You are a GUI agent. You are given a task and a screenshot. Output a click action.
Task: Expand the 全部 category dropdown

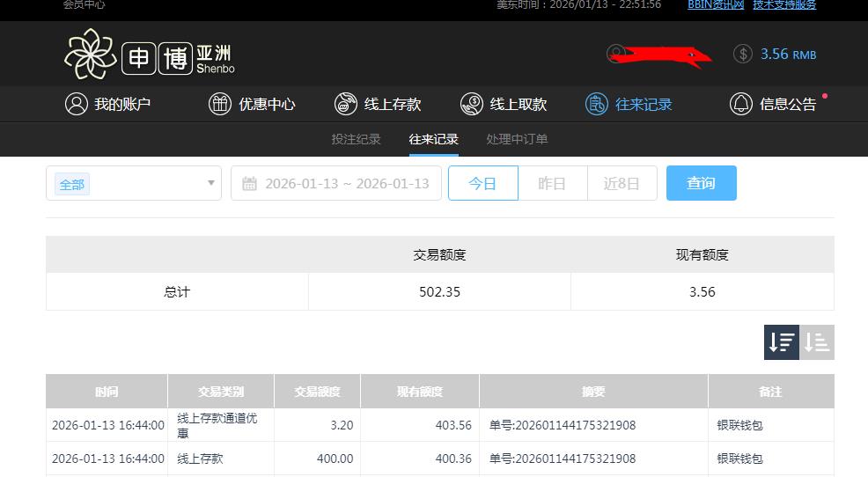pos(134,183)
